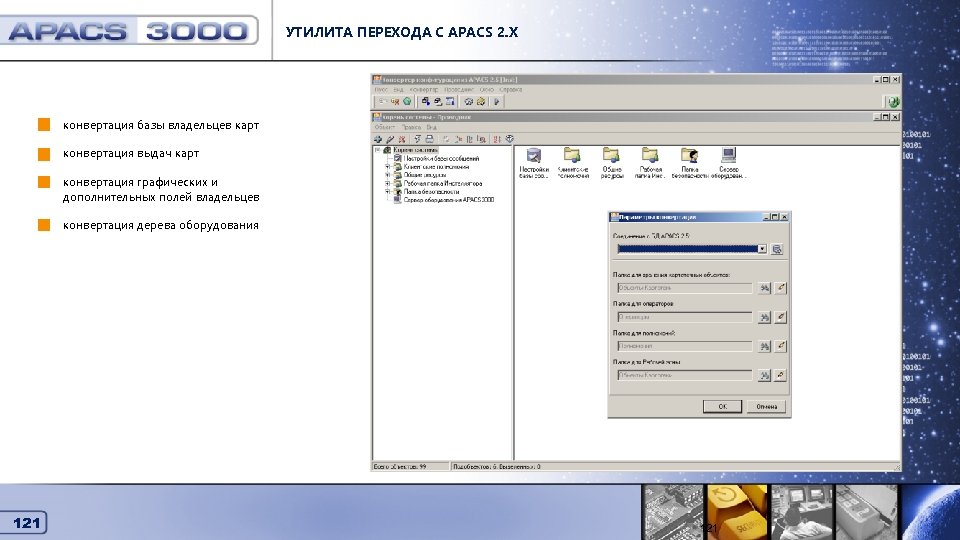Click the database import icon beside the export icon
The image size is (960, 540).
coord(438,102)
